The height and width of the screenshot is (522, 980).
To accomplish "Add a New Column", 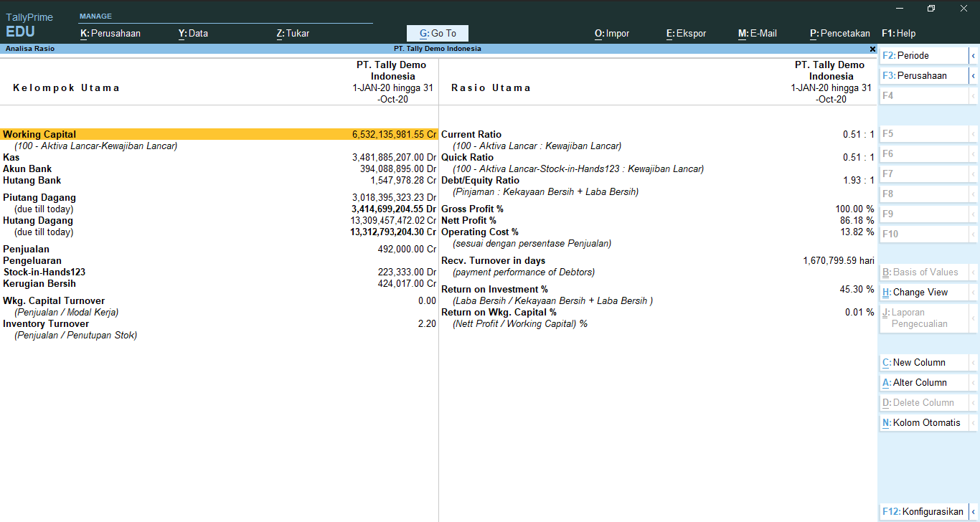I will [919, 363].
